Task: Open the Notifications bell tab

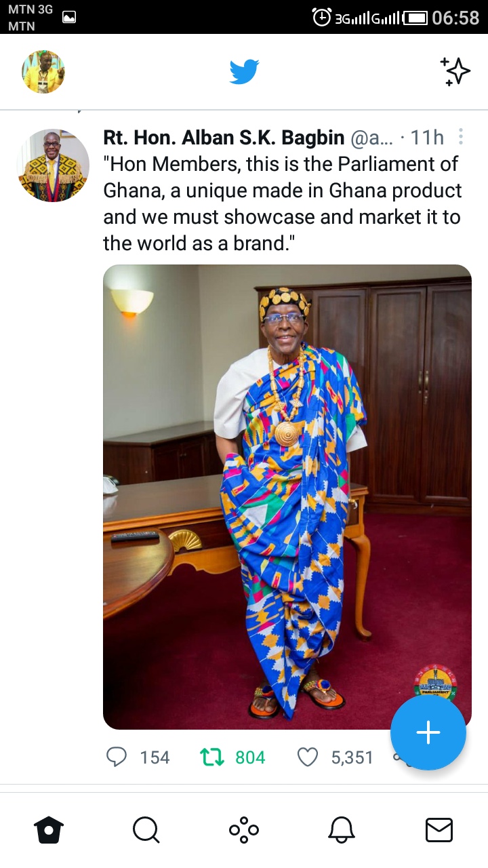Action: click(x=342, y=829)
